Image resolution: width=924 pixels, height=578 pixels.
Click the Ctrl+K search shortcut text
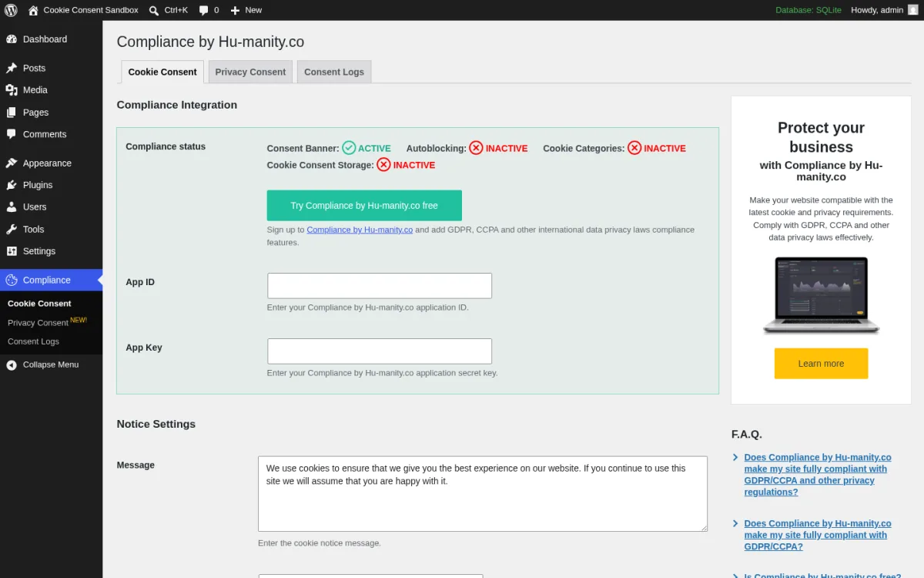pyautogui.click(x=176, y=10)
